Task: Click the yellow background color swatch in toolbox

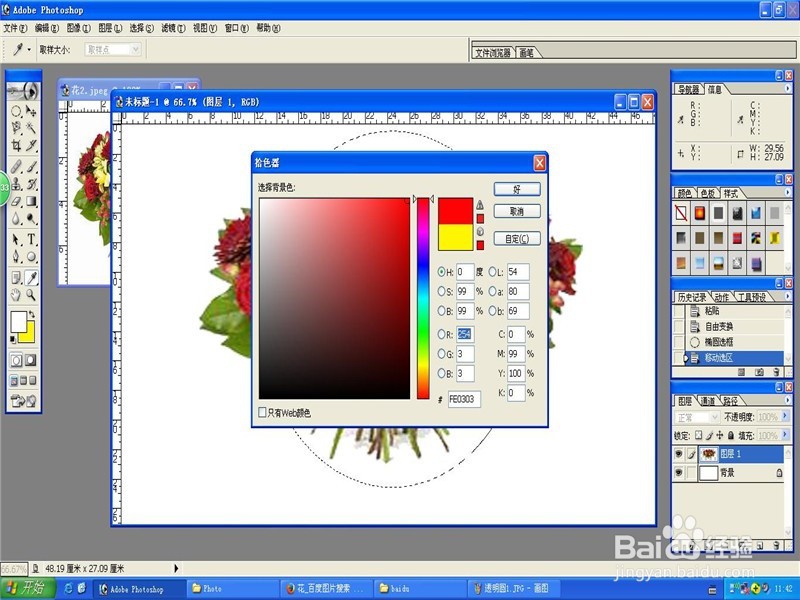Action: (28, 336)
